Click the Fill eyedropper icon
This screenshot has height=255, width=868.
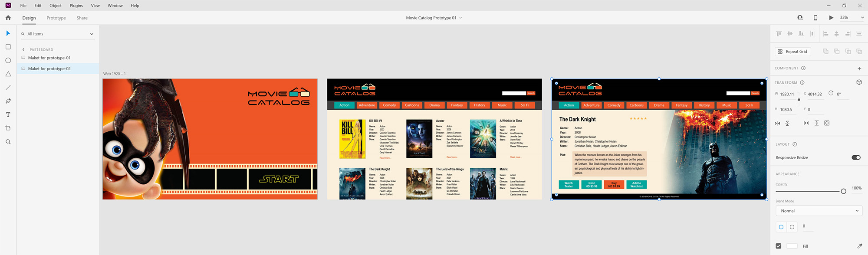[859, 246]
